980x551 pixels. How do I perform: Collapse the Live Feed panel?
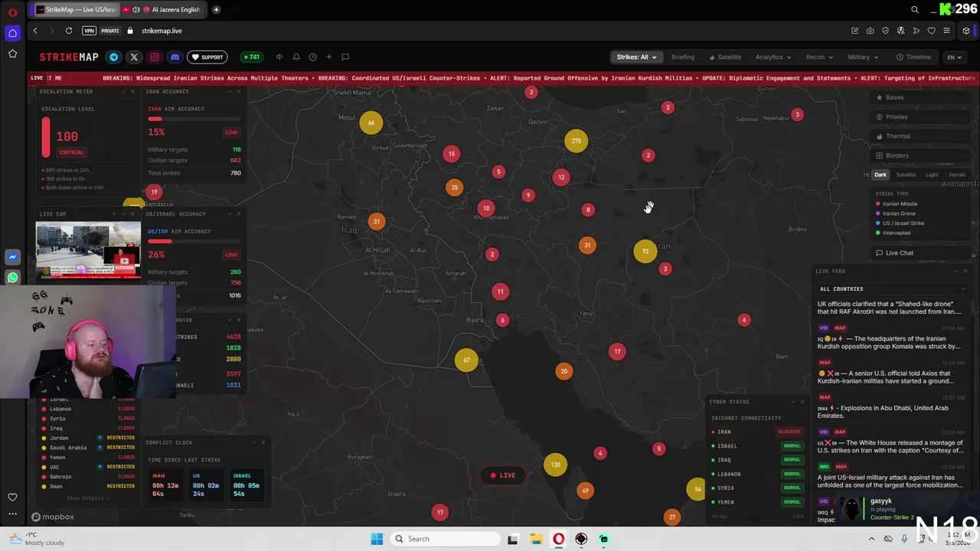(x=956, y=271)
